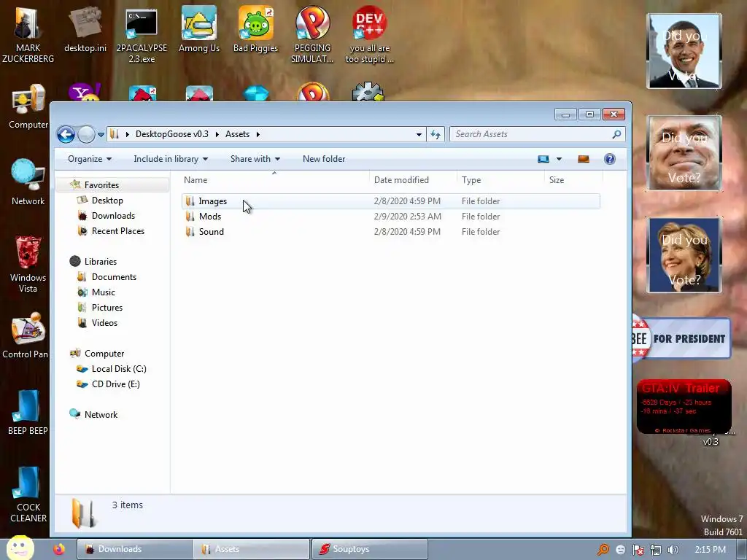
Task: Change view with the view icon
Action: [543, 159]
